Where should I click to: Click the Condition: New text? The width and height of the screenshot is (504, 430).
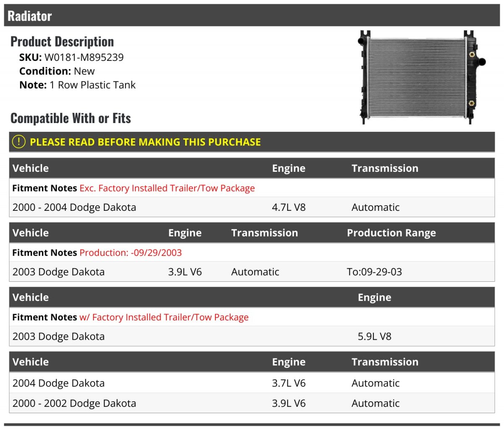(x=57, y=71)
